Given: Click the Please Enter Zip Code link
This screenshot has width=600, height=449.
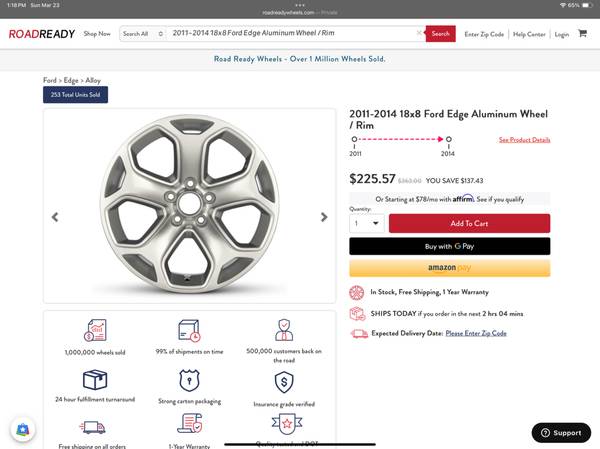Looking at the screenshot, I should (x=476, y=333).
